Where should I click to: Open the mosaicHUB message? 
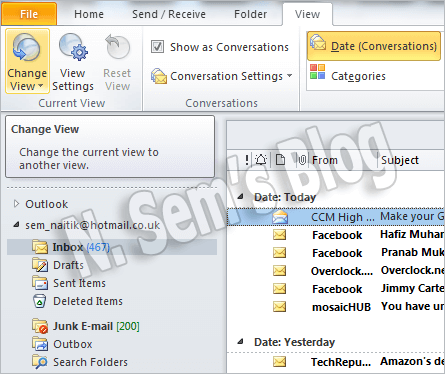point(336,307)
